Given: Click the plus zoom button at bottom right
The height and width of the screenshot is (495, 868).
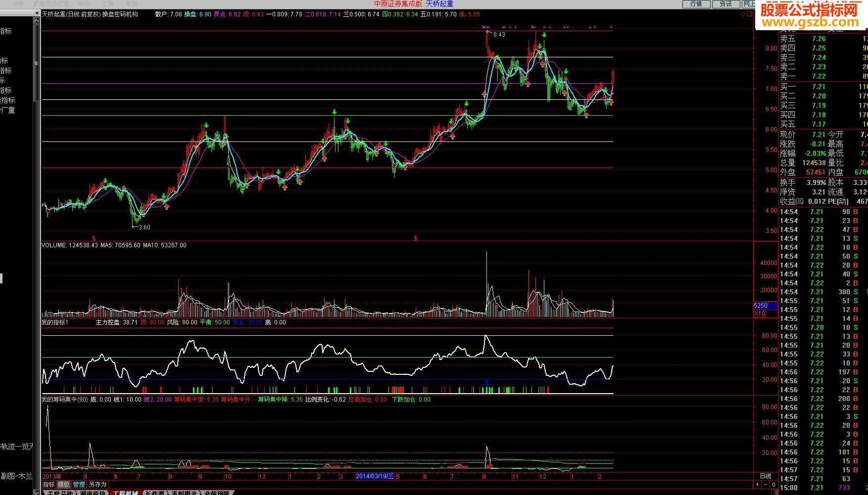Looking at the screenshot, I should [x=758, y=485].
